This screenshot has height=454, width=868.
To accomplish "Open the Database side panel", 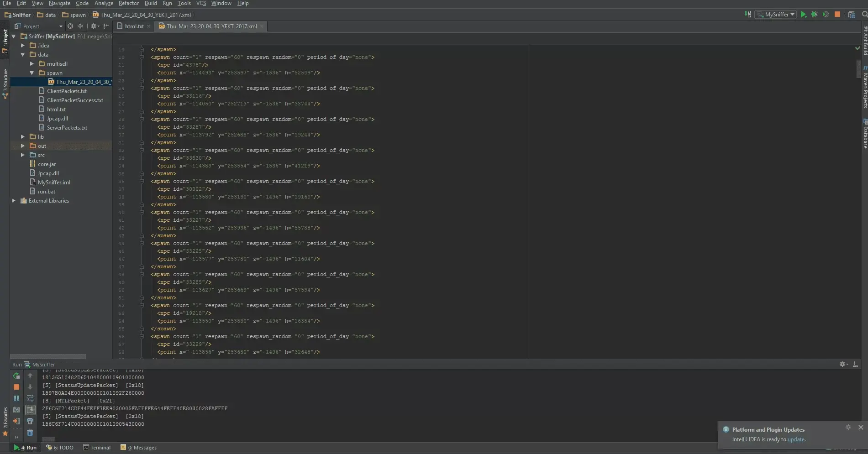I will pos(865,134).
